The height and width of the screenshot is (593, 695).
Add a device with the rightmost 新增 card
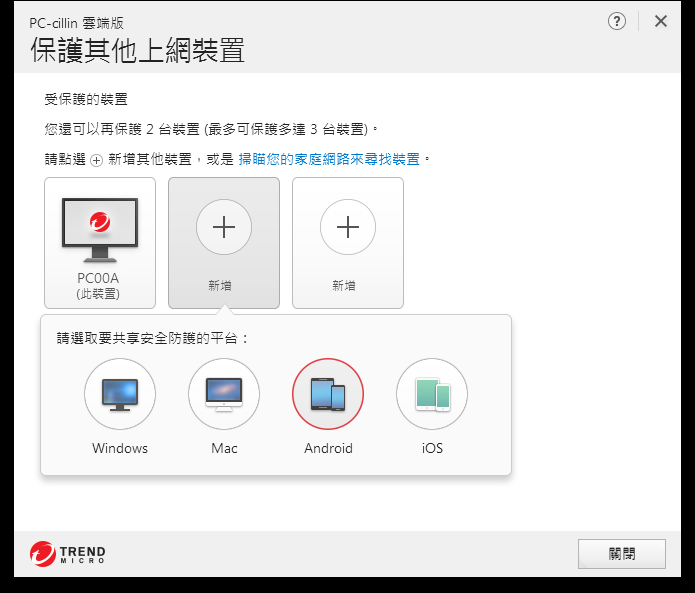(348, 243)
